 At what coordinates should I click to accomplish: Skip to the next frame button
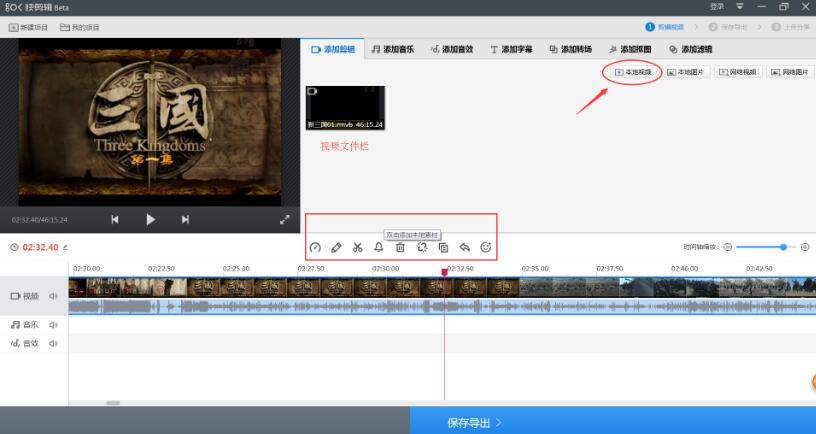(x=185, y=220)
